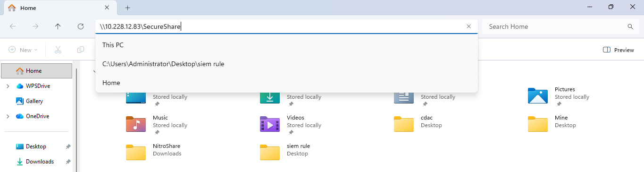Refresh the current folder view
644x172 pixels.
point(81,26)
